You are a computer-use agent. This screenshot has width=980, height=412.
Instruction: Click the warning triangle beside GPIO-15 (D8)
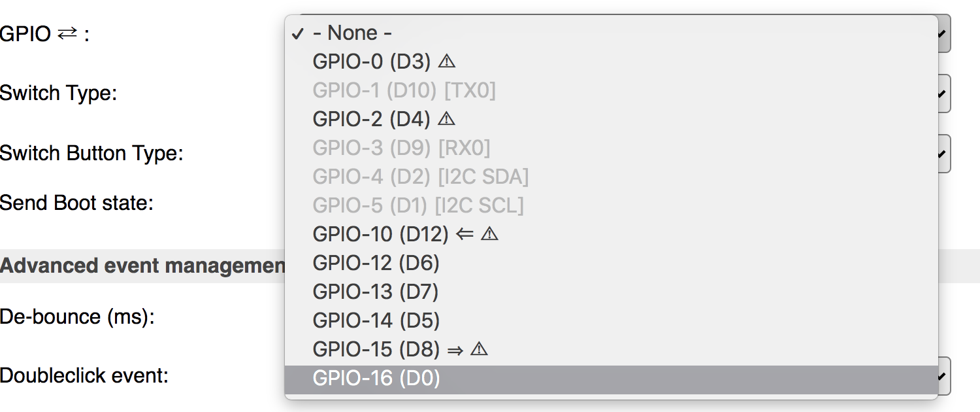tap(480, 349)
